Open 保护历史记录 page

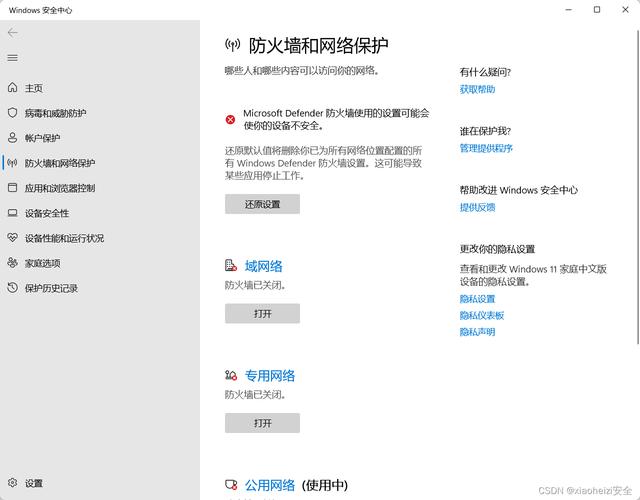(x=51, y=288)
